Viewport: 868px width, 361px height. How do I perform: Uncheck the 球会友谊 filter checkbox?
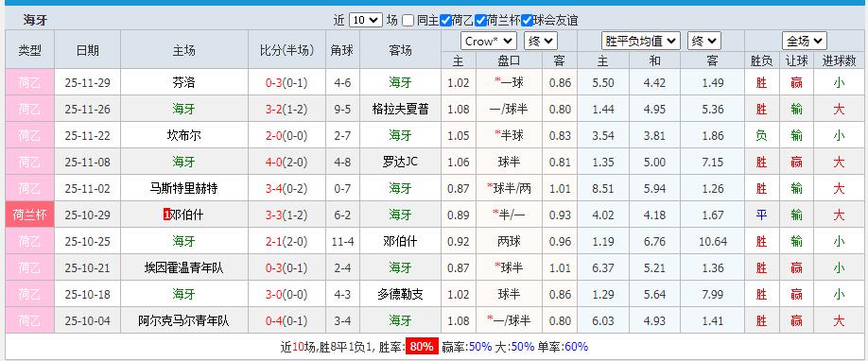click(527, 21)
